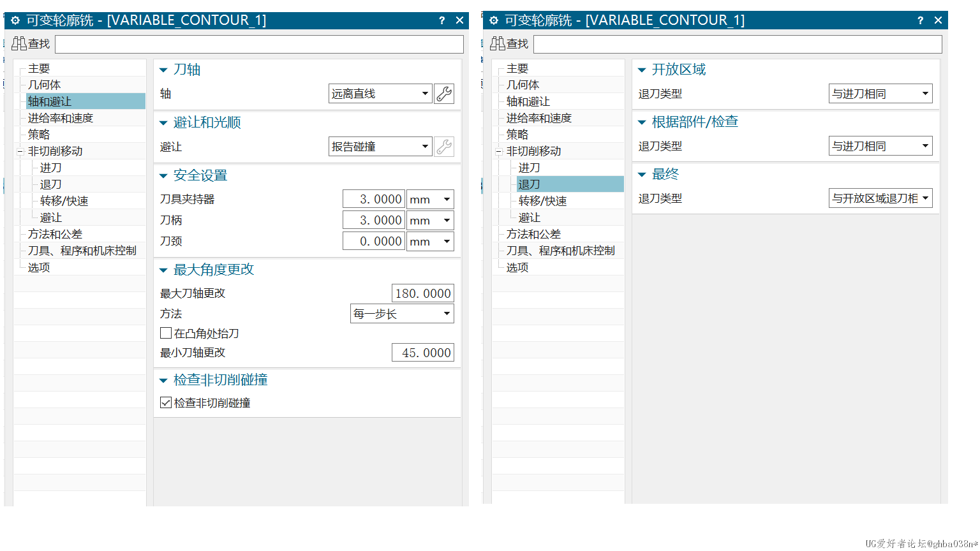Select 进刀 in left dialog tree
Screen dimensions: 980x551
pos(51,168)
